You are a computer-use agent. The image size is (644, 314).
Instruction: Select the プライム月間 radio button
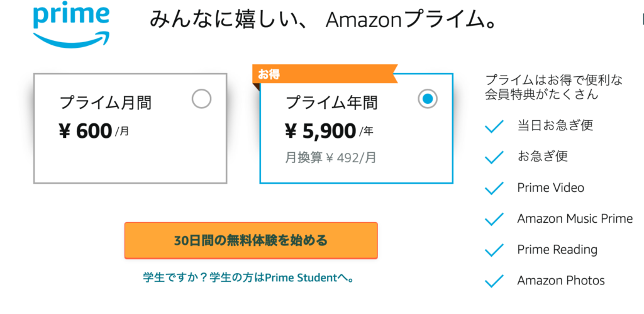coord(201,99)
